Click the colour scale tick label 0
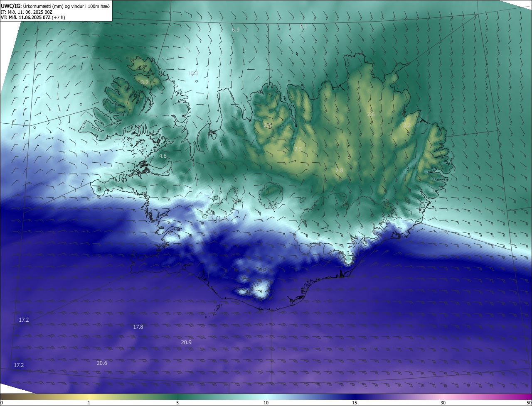The width and height of the screenshot is (532, 406). tap(2, 403)
